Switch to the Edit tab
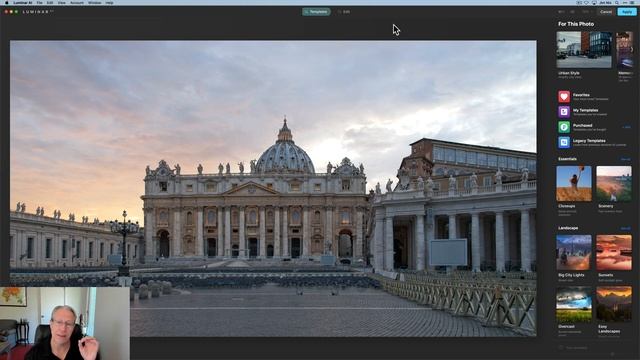Image resolution: width=640 pixels, height=360 pixels. pos(344,12)
